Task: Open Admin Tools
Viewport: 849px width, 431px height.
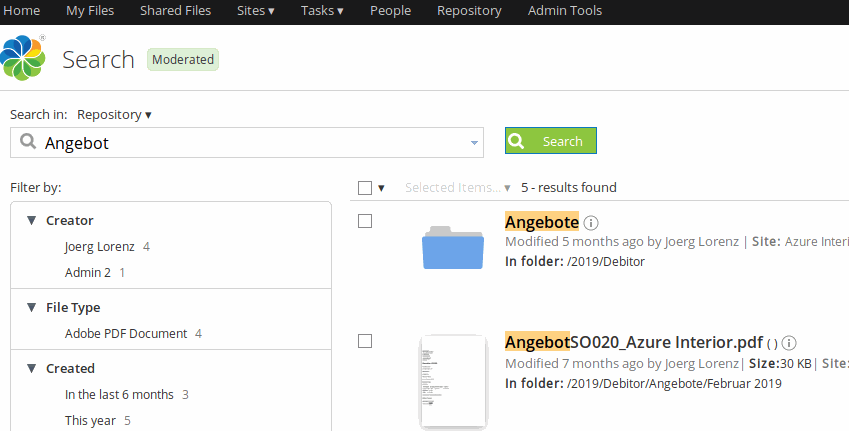Action: click(x=565, y=11)
